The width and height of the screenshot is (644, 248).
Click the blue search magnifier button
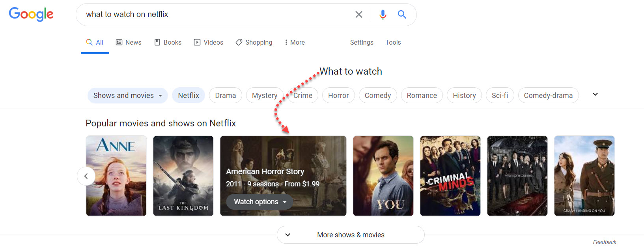click(402, 15)
